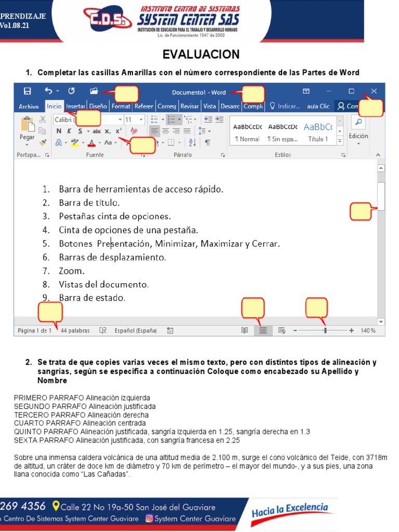This screenshot has width=399, height=532.
Task: Click the ribbon display options icon
Action: 306,91
